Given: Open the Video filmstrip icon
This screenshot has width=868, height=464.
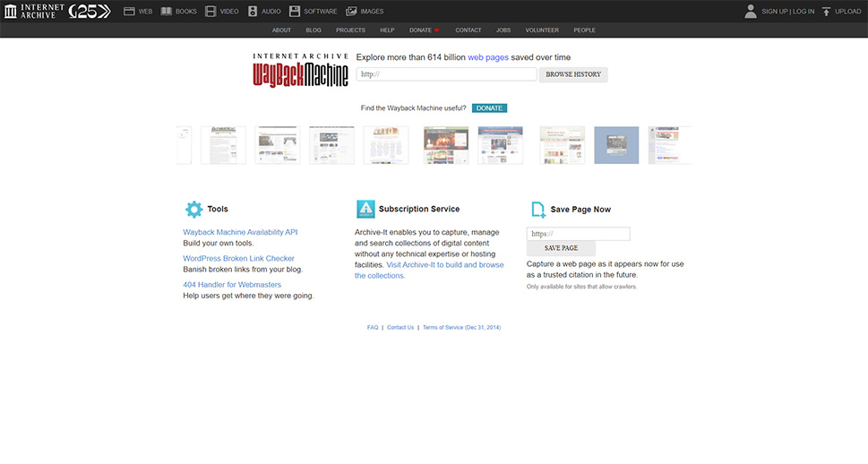Looking at the screenshot, I should click(x=211, y=11).
